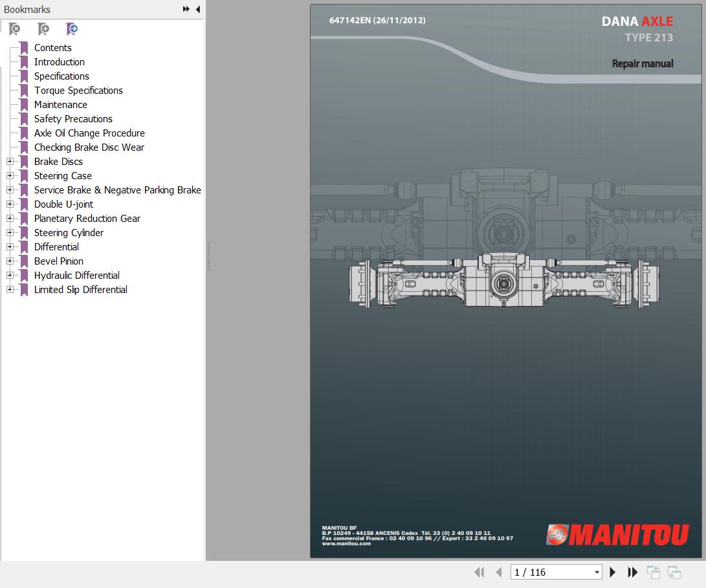Collapse the Bookmarks panel with left arrow

coord(197,9)
